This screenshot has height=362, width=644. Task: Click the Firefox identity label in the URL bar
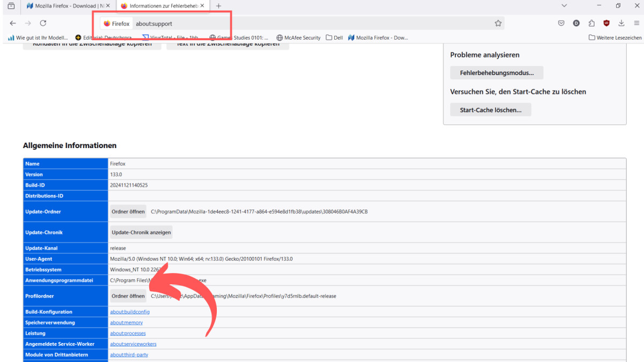116,24
